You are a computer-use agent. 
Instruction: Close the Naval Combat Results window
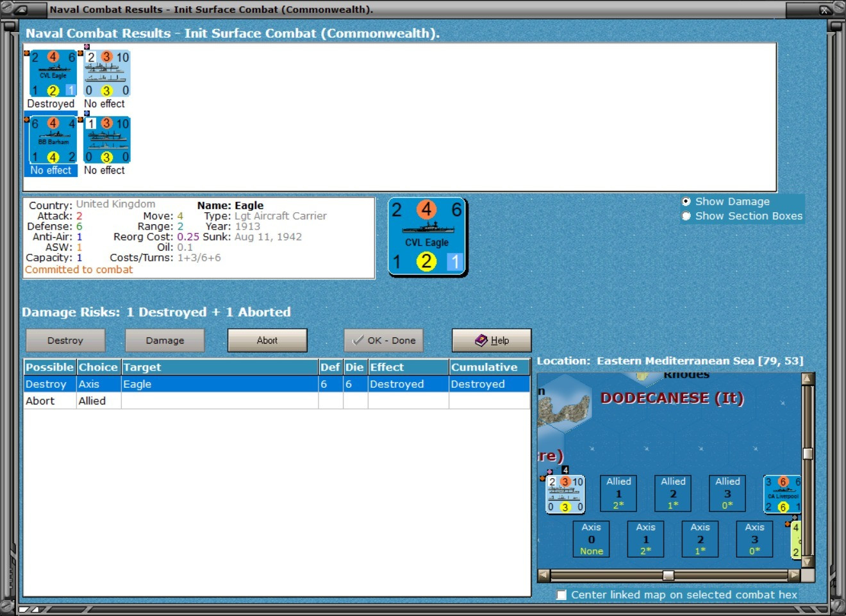(825, 10)
